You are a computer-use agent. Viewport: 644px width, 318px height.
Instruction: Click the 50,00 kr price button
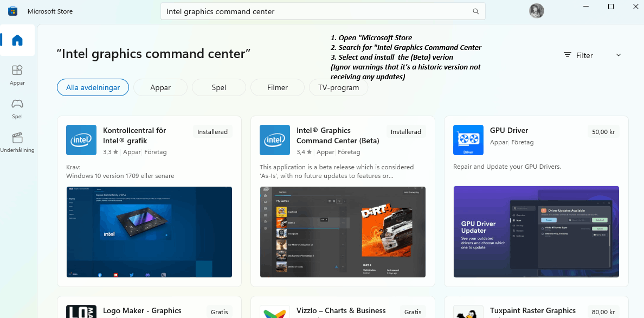pos(604,132)
